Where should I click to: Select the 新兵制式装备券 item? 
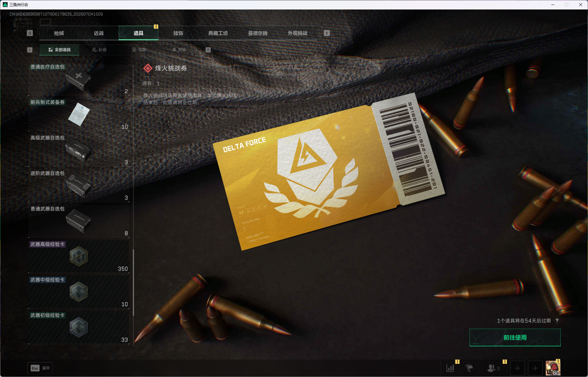[x=79, y=115]
